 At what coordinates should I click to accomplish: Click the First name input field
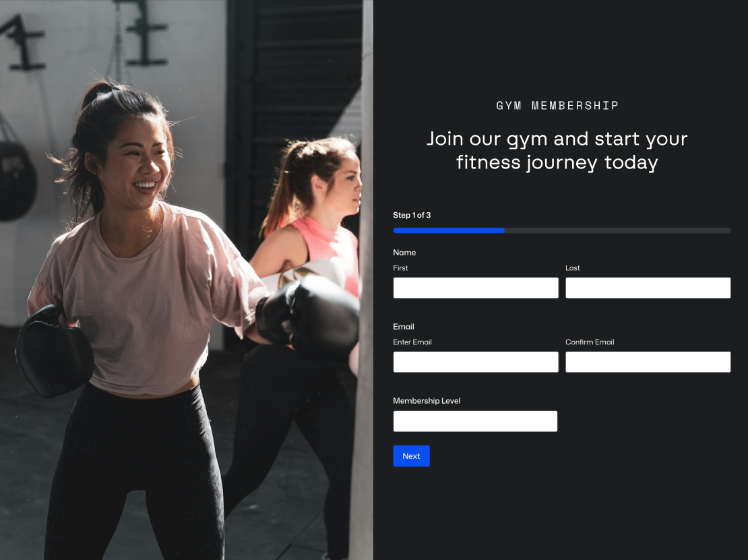tap(476, 288)
